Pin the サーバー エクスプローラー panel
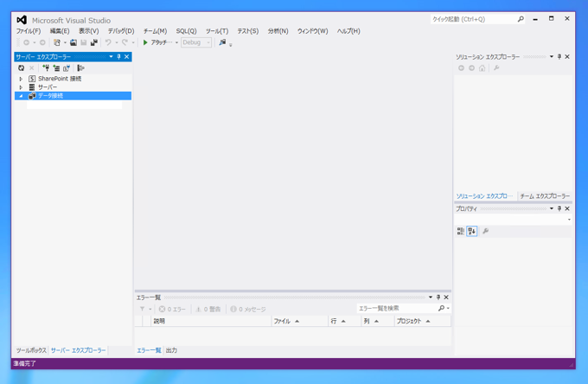The image size is (588, 384). pos(118,56)
